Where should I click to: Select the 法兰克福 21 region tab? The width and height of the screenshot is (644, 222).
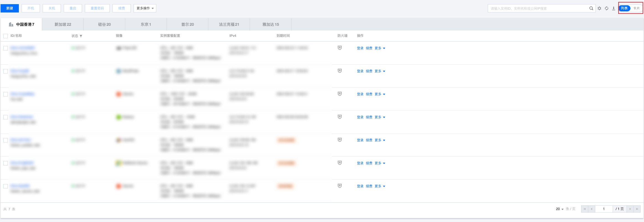(x=229, y=24)
